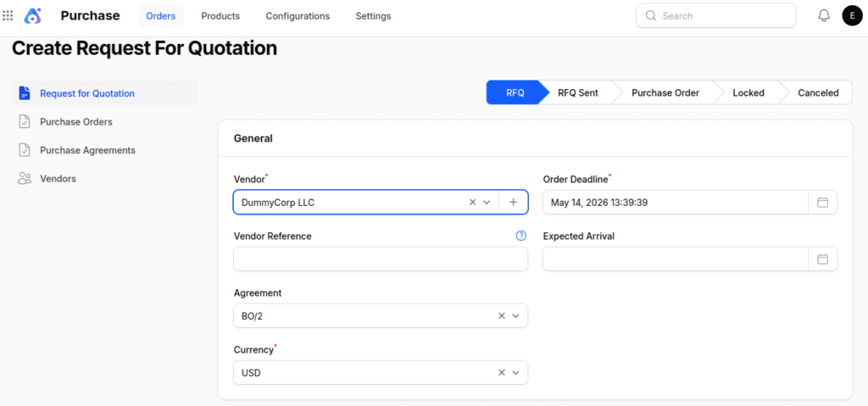Clear the BO/2 agreement selection
Image resolution: width=868 pixels, height=406 pixels.
pyautogui.click(x=502, y=315)
